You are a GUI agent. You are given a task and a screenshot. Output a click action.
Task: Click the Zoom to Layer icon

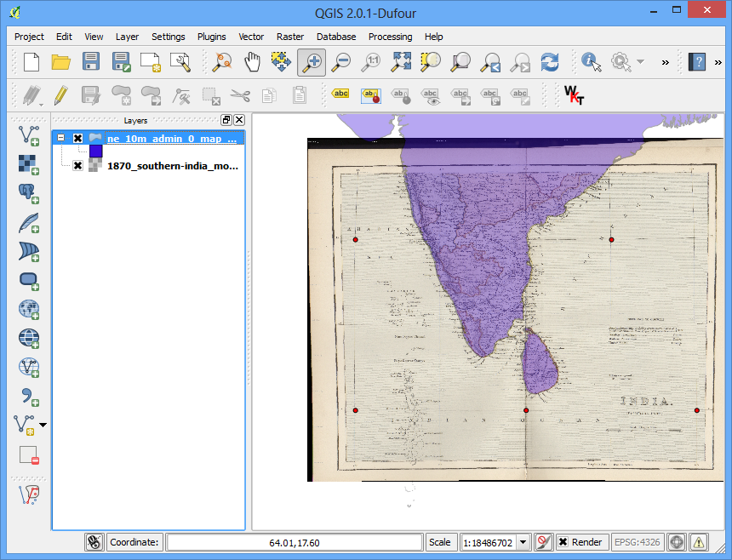460,62
